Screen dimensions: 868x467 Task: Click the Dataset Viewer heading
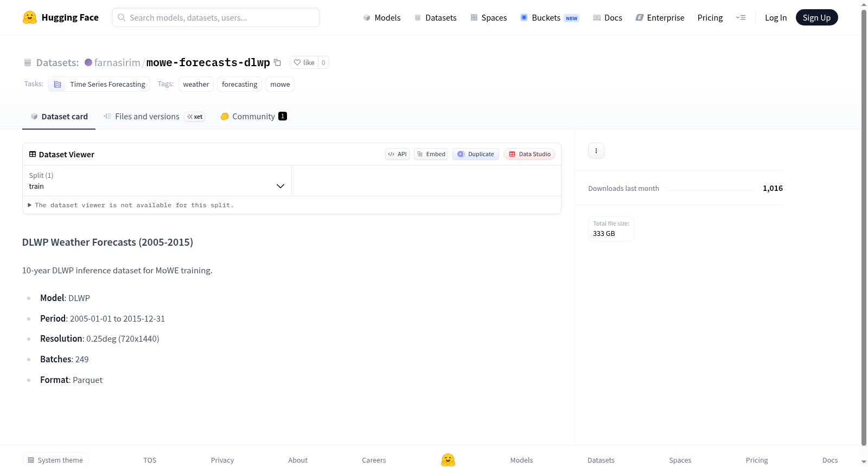pyautogui.click(x=67, y=155)
